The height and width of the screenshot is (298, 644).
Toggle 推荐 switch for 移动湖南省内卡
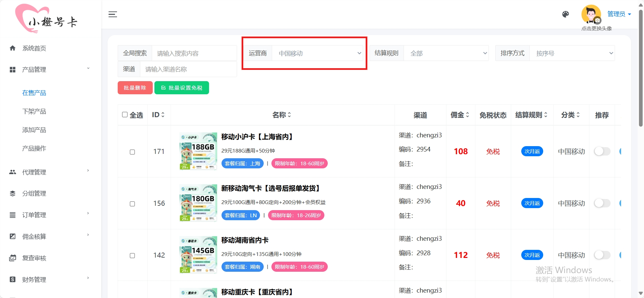click(x=602, y=255)
